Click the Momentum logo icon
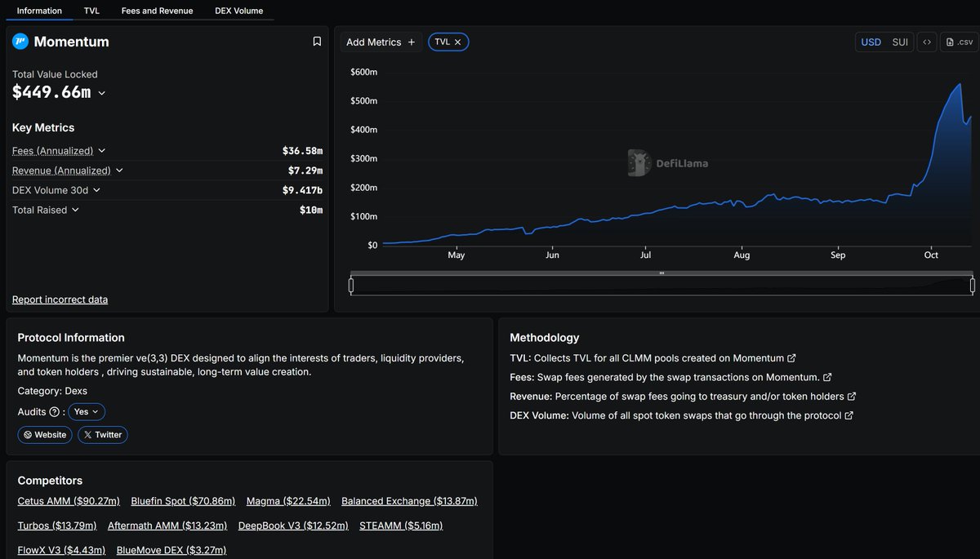 (x=20, y=42)
